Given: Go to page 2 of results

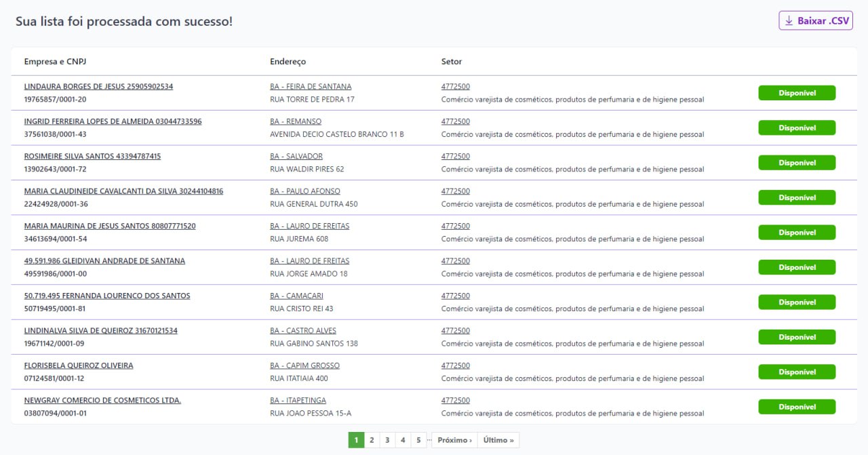Looking at the screenshot, I should click(x=372, y=440).
